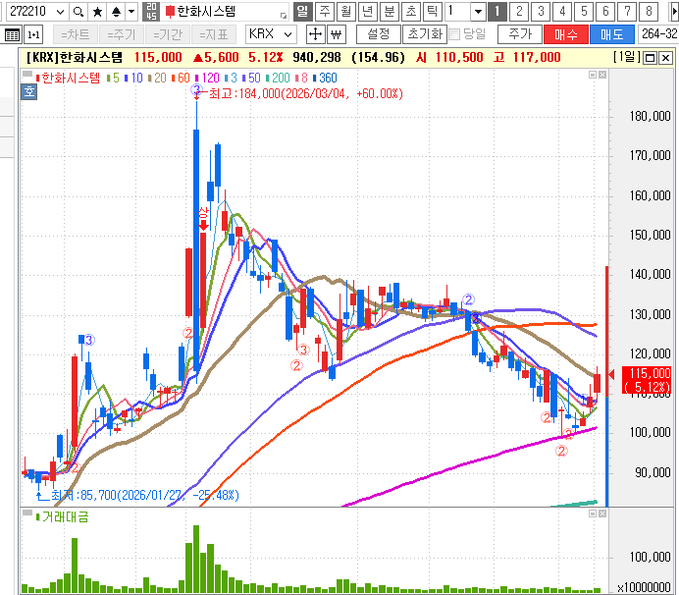Click the 초기화 reset button
The width and height of the screenshot is (679, 595).
(424, 34)
